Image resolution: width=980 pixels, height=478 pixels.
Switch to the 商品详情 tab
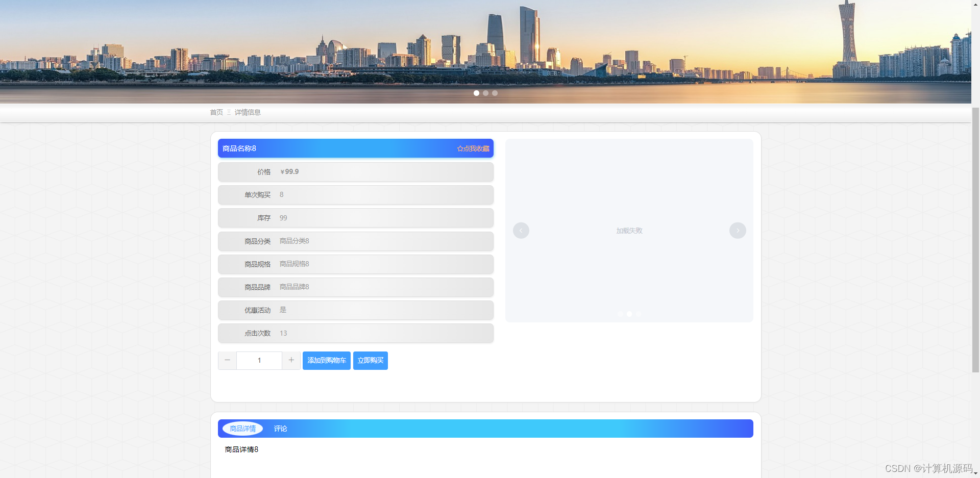(242, 429)
